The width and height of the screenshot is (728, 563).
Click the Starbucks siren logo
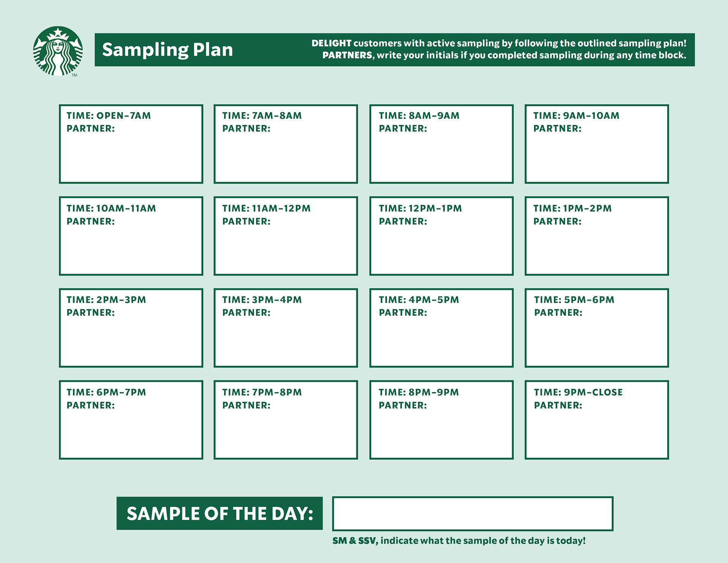pos(58,51)
